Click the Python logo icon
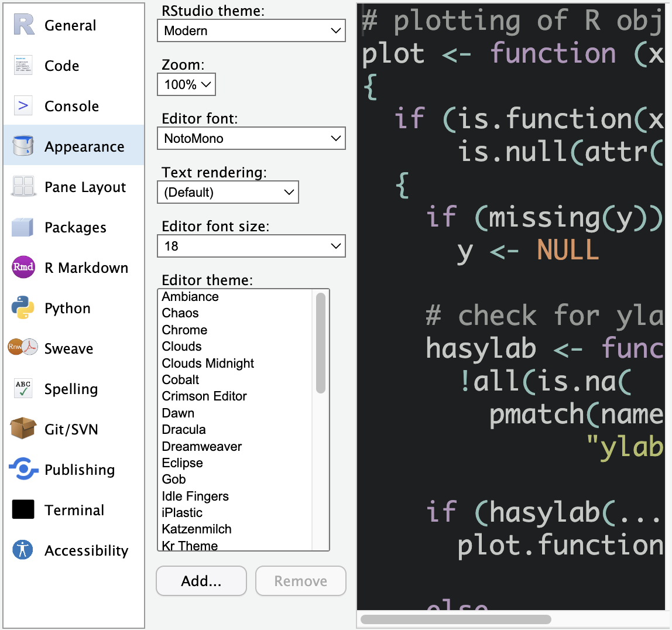 (23, 307)
